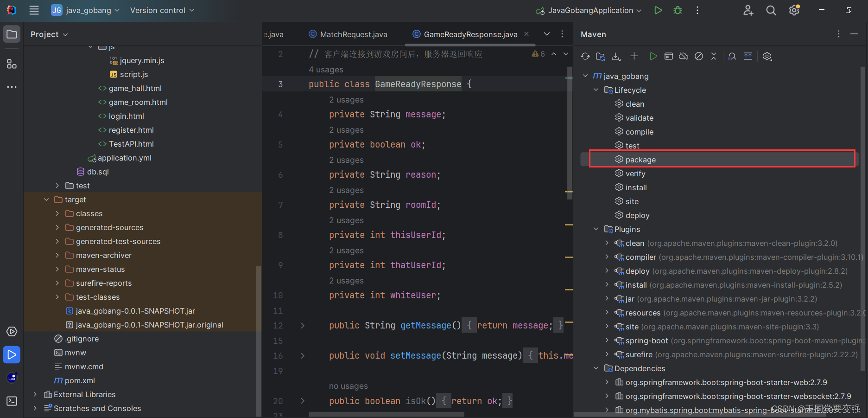The height and width of the screenshot is (418, 868).
Task: Switch to MatchRequest.java tab
Action: [348, 34]
